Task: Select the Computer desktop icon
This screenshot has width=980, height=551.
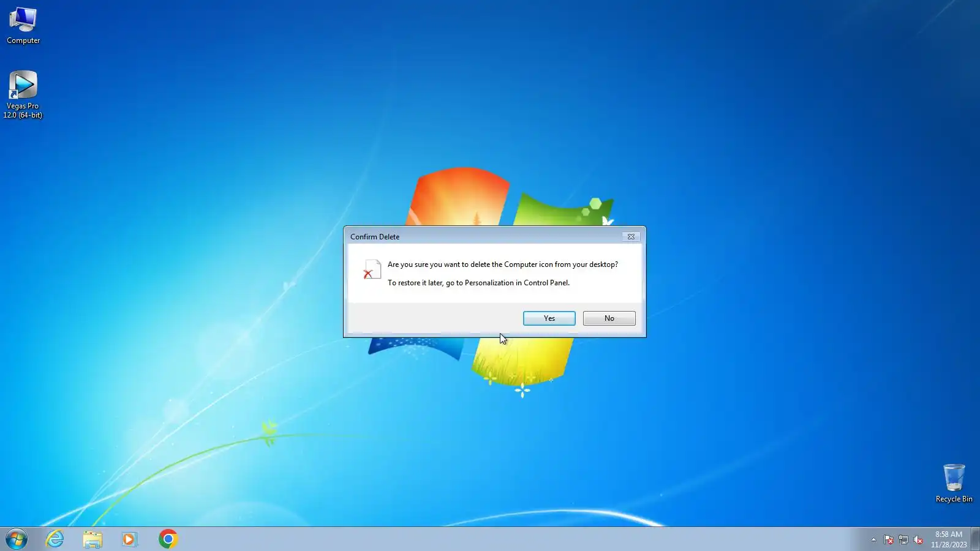Action: click(x=23, y=26)
